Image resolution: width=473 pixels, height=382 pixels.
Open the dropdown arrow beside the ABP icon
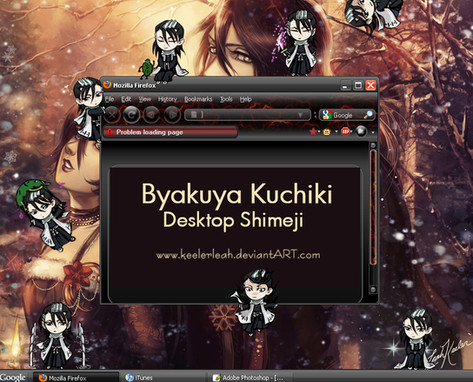[352, 132]
